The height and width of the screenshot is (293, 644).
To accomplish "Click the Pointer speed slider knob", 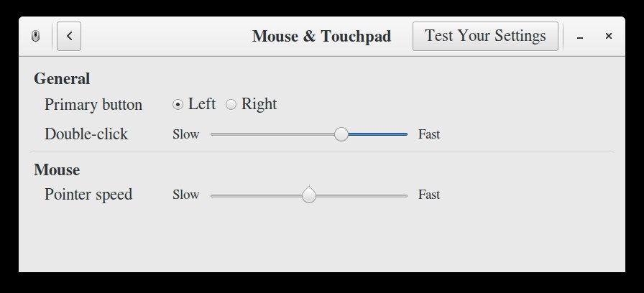I will pyautogui.click(x=309, y=195).
